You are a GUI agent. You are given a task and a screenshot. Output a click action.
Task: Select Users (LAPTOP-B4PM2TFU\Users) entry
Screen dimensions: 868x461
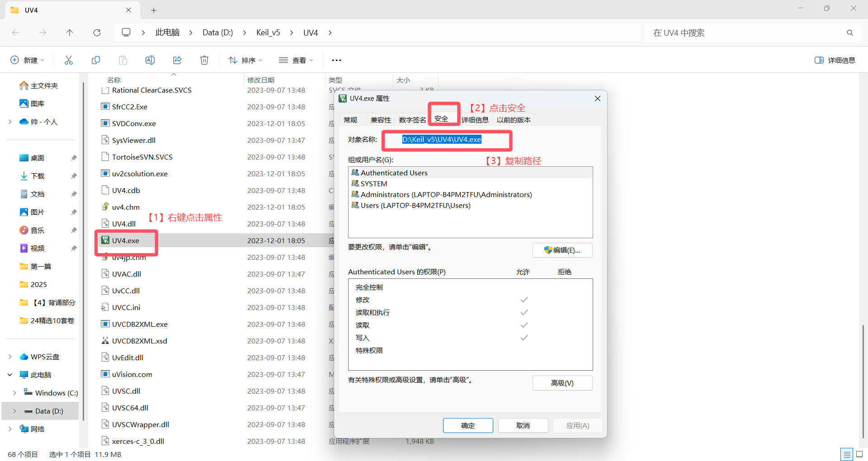tap(470, 205)
